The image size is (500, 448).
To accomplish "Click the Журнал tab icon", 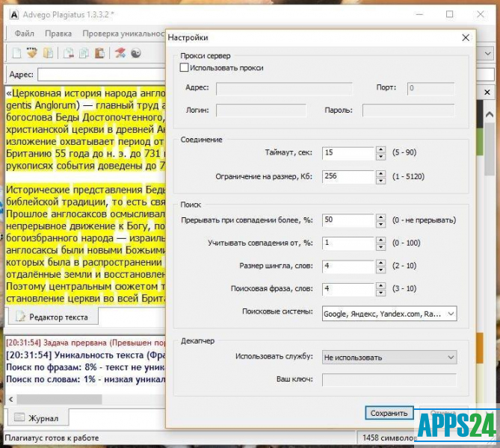I will point(19,417).
